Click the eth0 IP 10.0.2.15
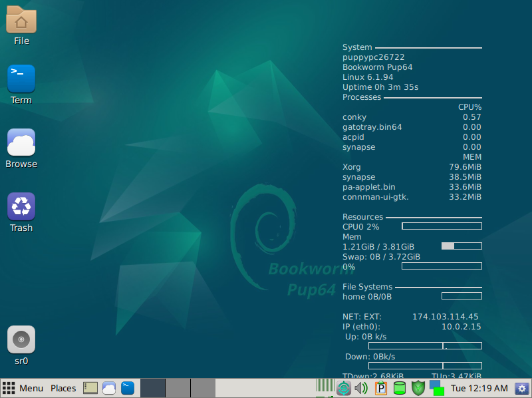Viewport: 532px width, 398px height. [461, 327]
